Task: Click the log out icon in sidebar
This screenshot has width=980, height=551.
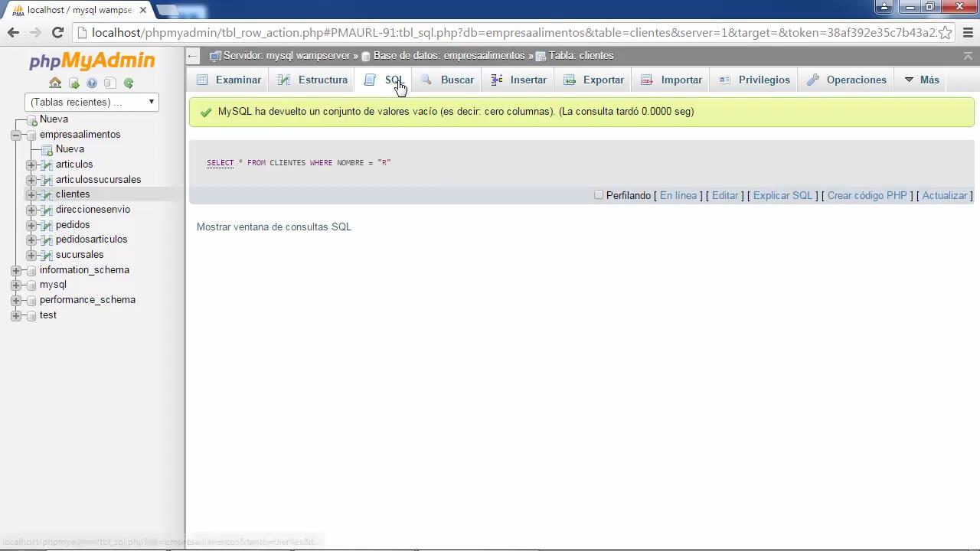Action: click(x=73, y=83)
